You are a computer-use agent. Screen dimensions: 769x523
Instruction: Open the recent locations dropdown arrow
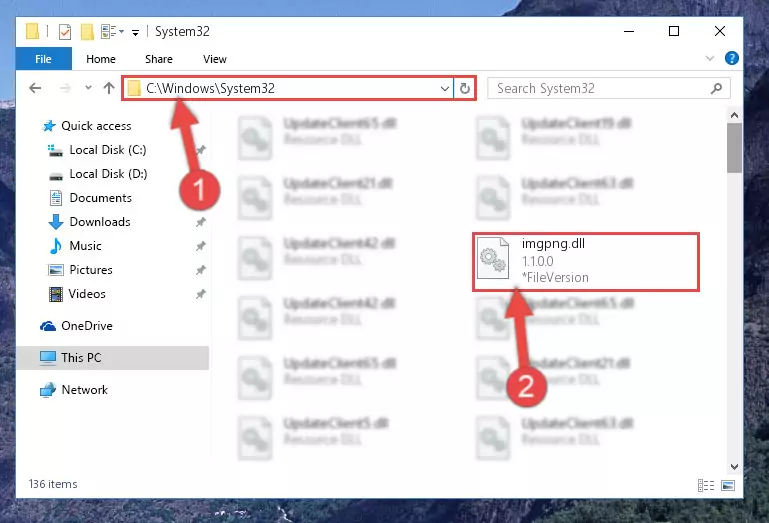[x=88, y=88]
